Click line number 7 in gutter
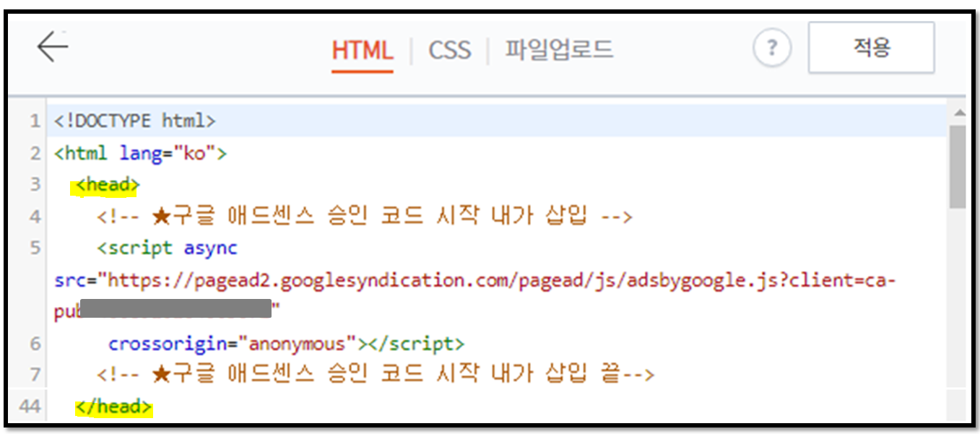This screenshot has height=434, width=980. [35, 375]
